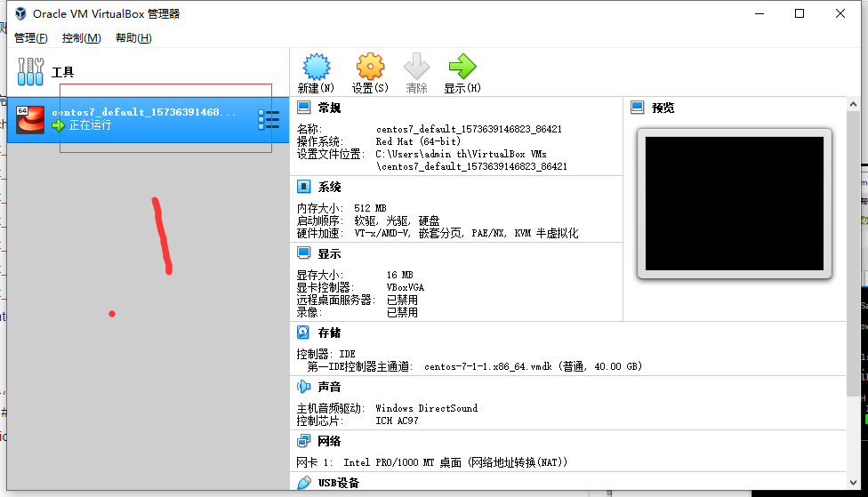Click the 控制器: IDE storage line
Viewport: 868px width, 497px height.
point(325,354)
